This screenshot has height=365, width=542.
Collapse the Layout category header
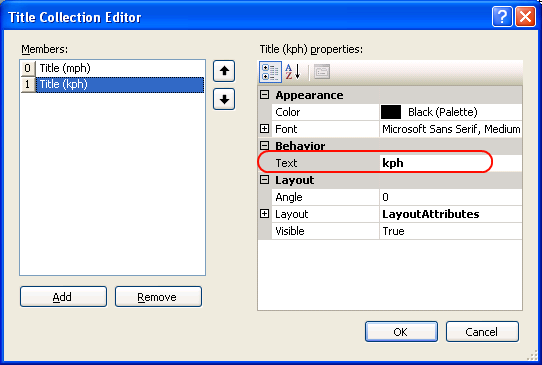click(264, 180)
